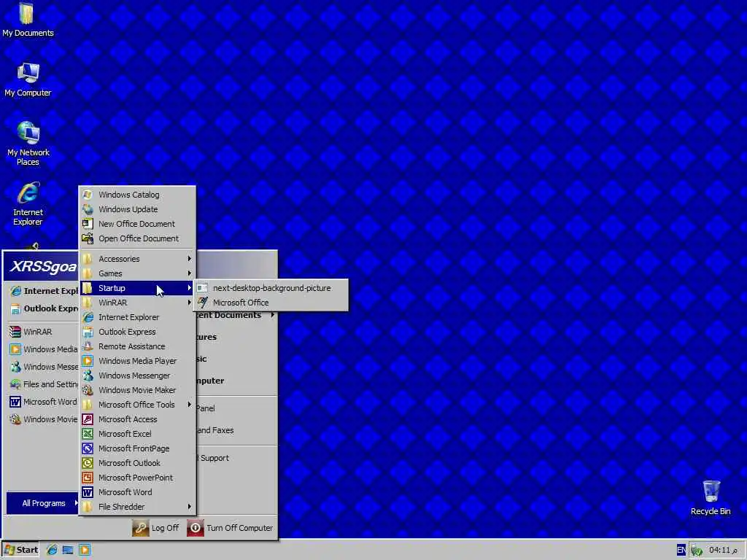Open WinRAR from the recent programs list
The image size is (747, 560).
tap(44, 332)
